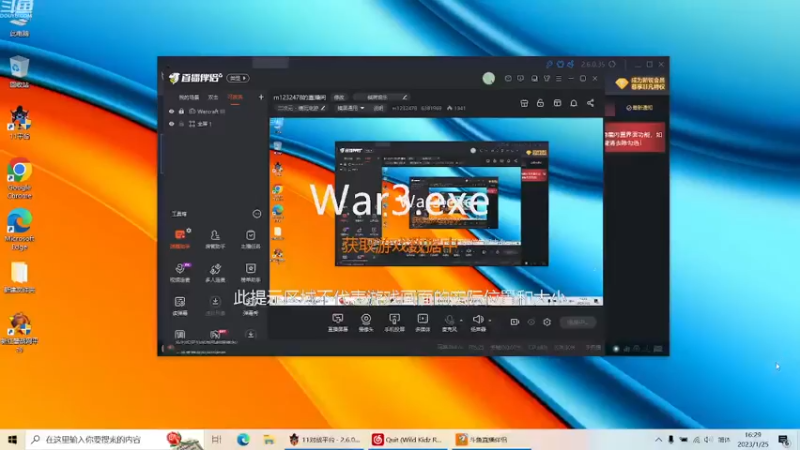The width and height of the screenshot is (800, 450).
Task: Expand speaker options arrow
Action: coord(490,320)
